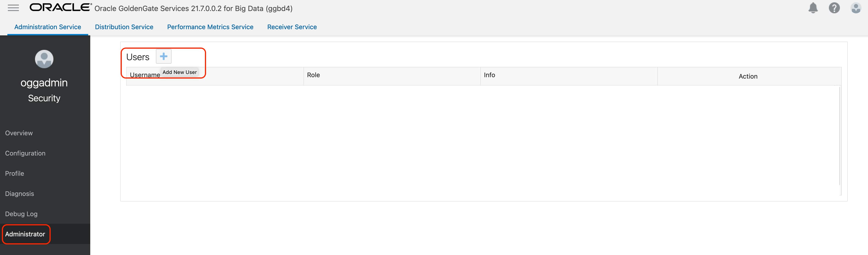Go to Diagnosis page

tap(20, 193)
